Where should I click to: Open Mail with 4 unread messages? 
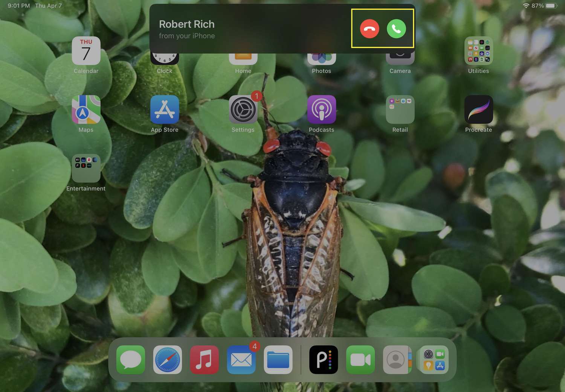point(241,360)
